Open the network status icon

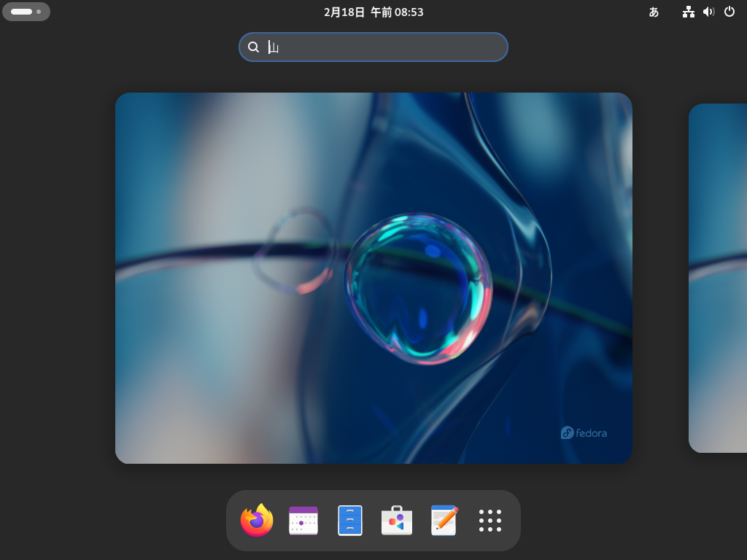(x=689, y=12)
